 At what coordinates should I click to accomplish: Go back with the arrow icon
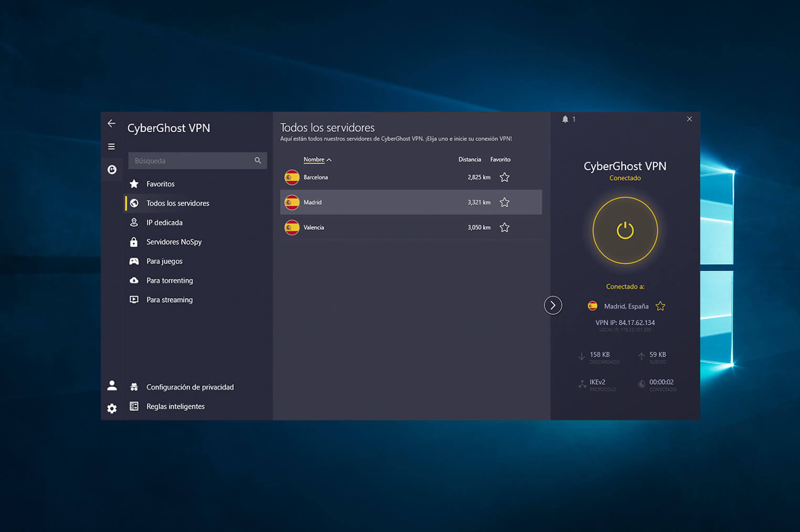click(111, 123)
